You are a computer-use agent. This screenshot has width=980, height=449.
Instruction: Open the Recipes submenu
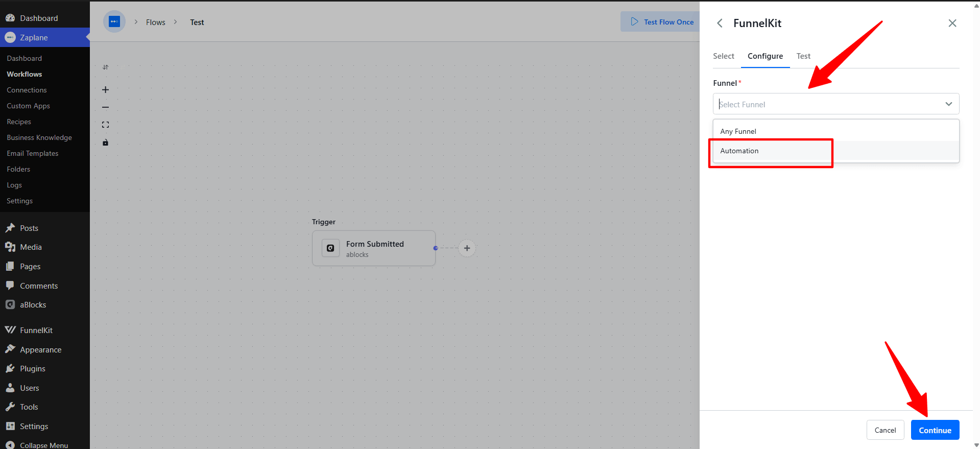pos(19,122)
